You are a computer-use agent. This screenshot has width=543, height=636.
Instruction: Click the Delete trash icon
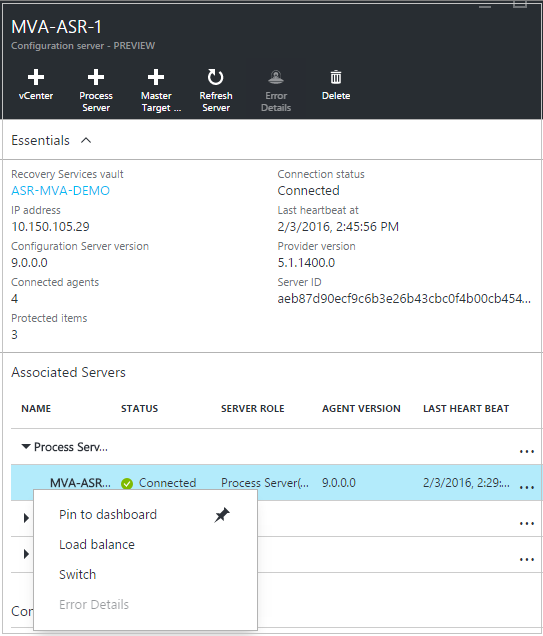(x=336, y=77)
